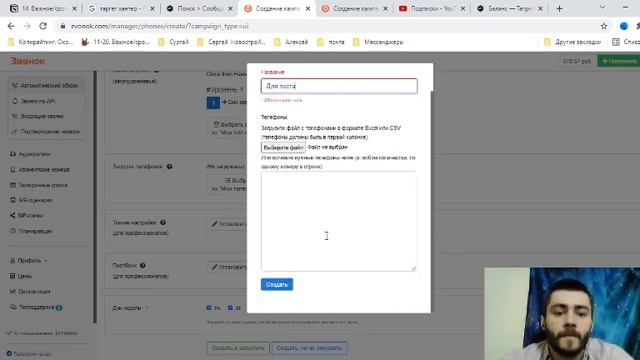
Task: Click help icon next to 'Загрузка телефонов'
Action: pos(169,167)
